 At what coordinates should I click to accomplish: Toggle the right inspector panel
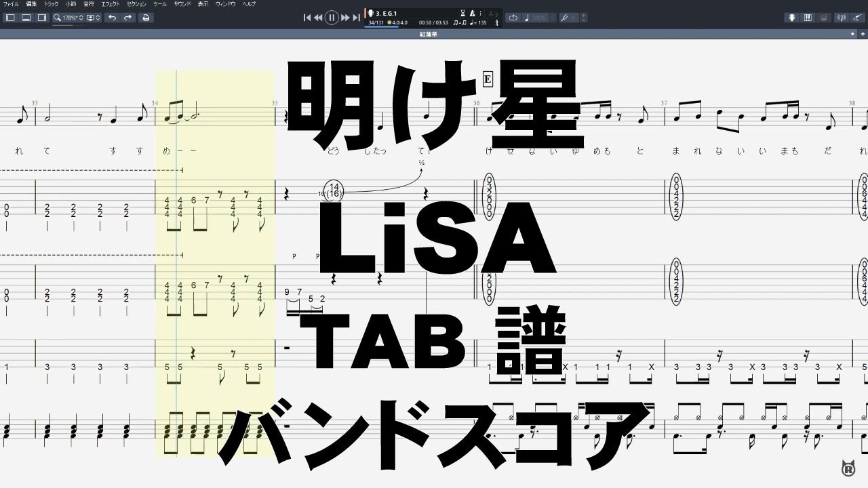[x=41, y=18]
